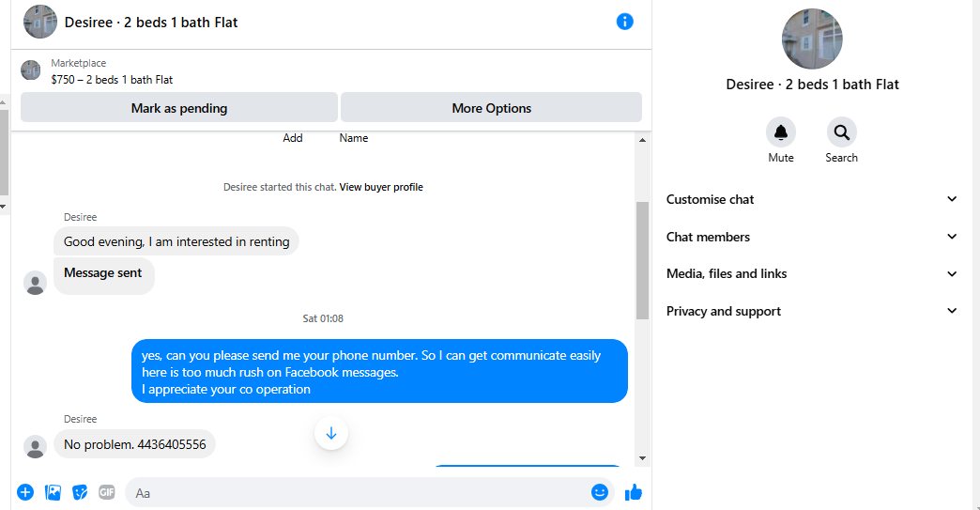
Task: Click the chat scrollbar down arrow
Action: click(x=642, y=458)
